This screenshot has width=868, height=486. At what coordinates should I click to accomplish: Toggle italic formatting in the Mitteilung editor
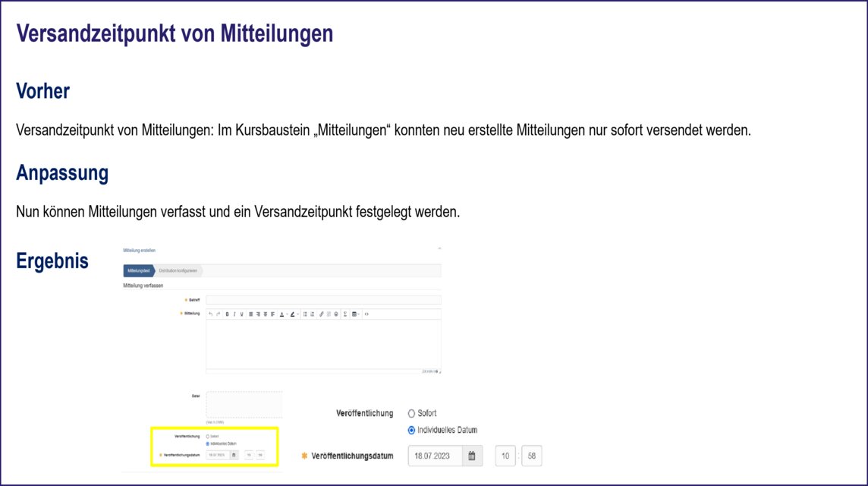tap(234, 314)
